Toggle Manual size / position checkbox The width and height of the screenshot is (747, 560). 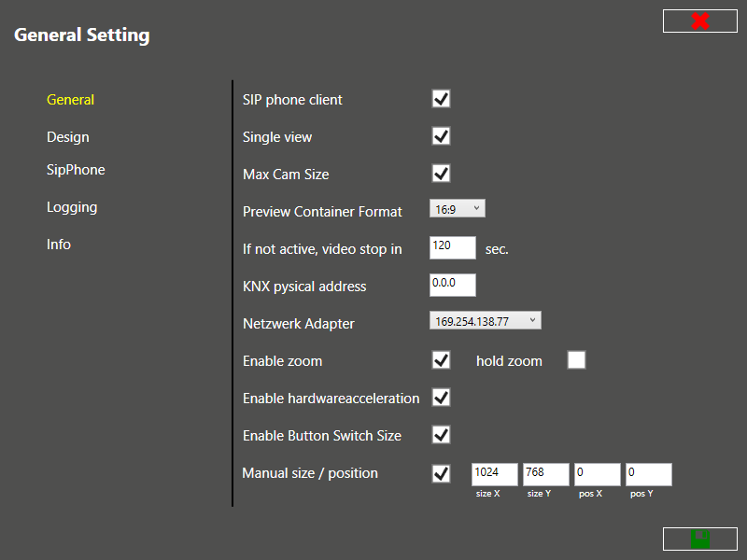coord(441,474)
